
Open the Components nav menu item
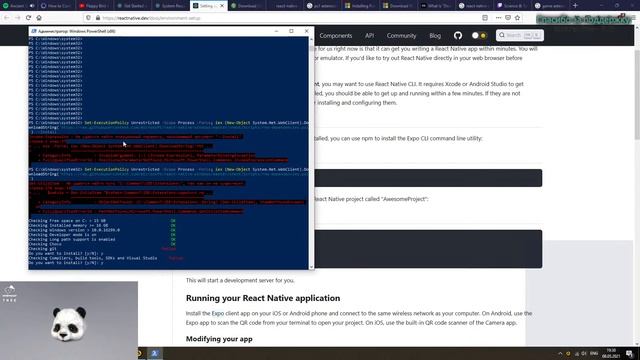click(x=336, y=36)
